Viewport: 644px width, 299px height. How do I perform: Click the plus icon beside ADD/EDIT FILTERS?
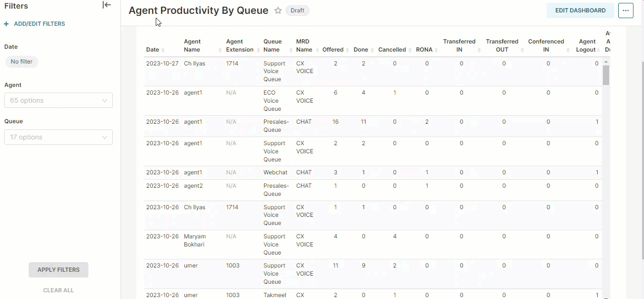coord(6,23)
